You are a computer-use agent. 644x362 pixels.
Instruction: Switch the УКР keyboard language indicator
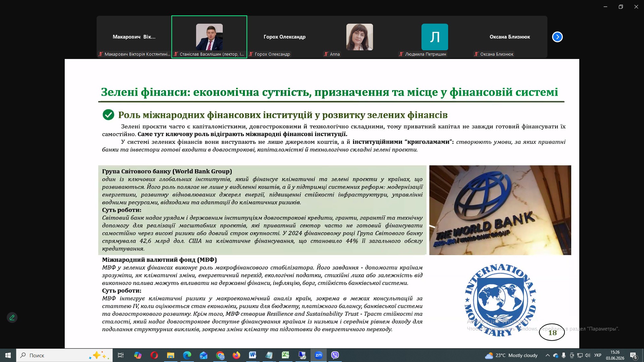click(x=598, y=355)
